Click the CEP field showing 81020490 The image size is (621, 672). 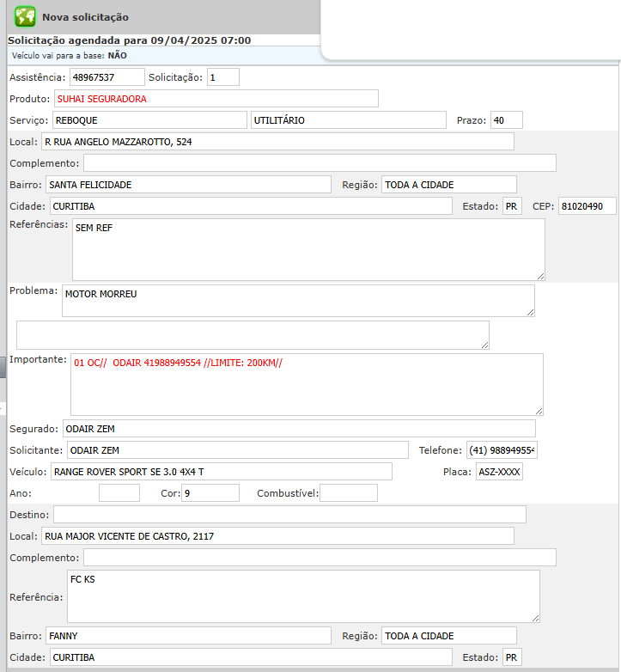click(x=587, y=206)
